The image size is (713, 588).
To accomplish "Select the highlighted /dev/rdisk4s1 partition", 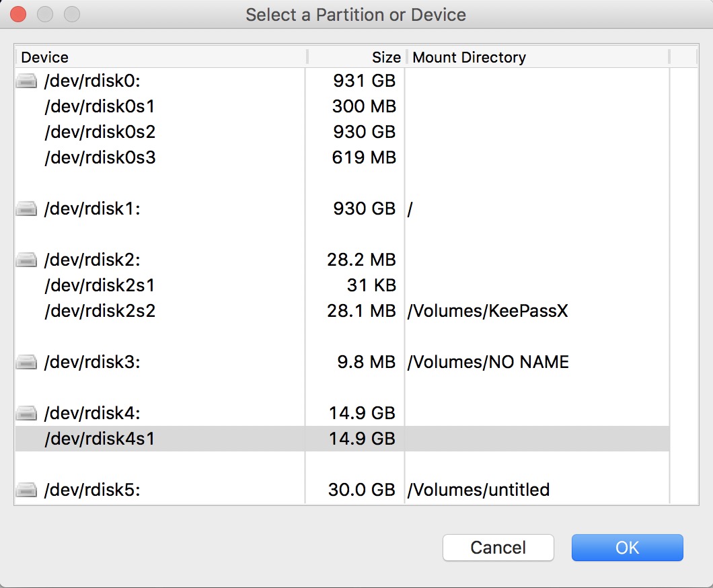I will pyautogui.click(x=100, y=439).
